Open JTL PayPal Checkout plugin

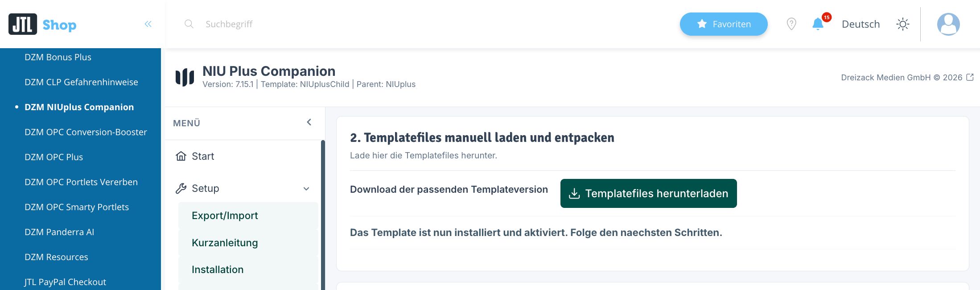coord(65,282)
